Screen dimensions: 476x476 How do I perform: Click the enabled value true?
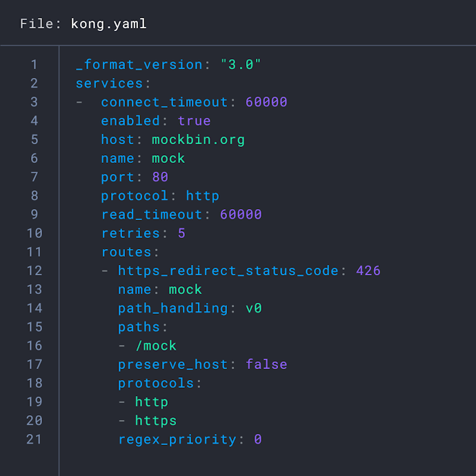[x=194, y=121]
